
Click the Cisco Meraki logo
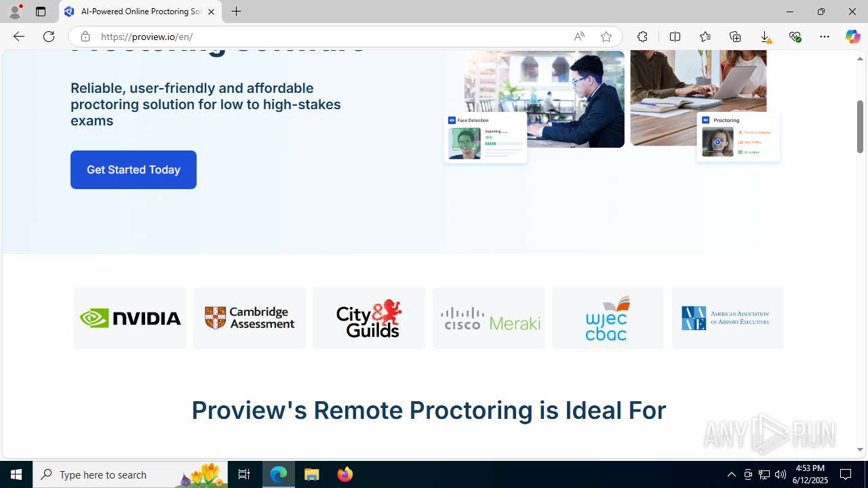tap(489, 318)
